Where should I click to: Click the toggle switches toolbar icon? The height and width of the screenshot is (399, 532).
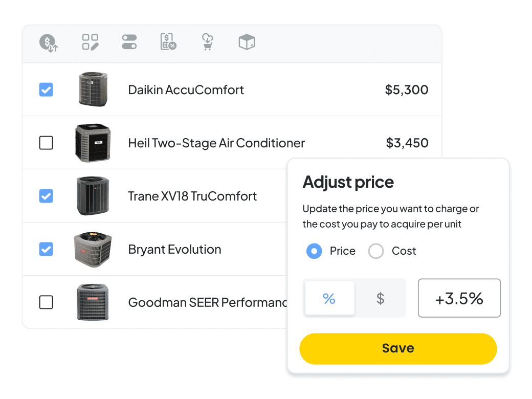click(129, 42)
